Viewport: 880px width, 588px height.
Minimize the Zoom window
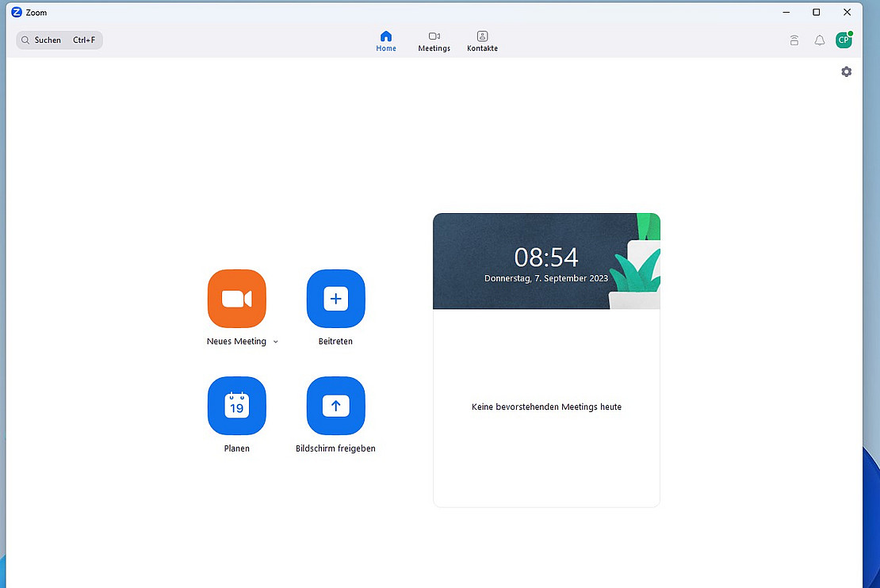786,12
